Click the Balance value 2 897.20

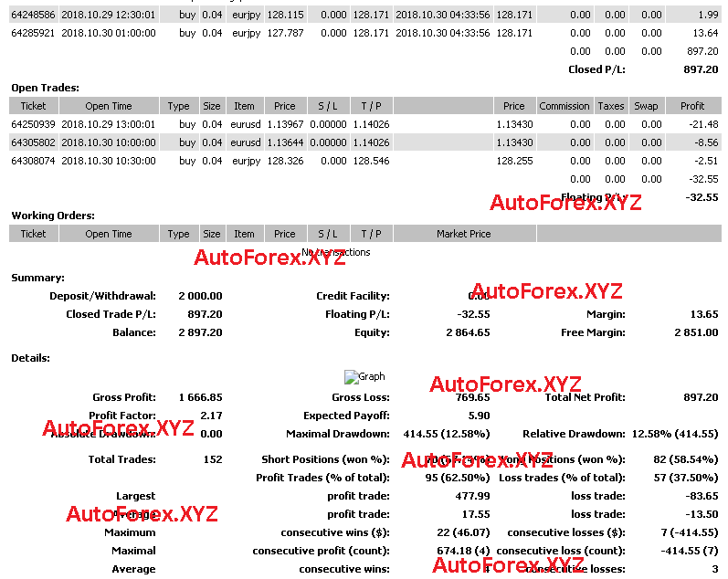(200, 332)
